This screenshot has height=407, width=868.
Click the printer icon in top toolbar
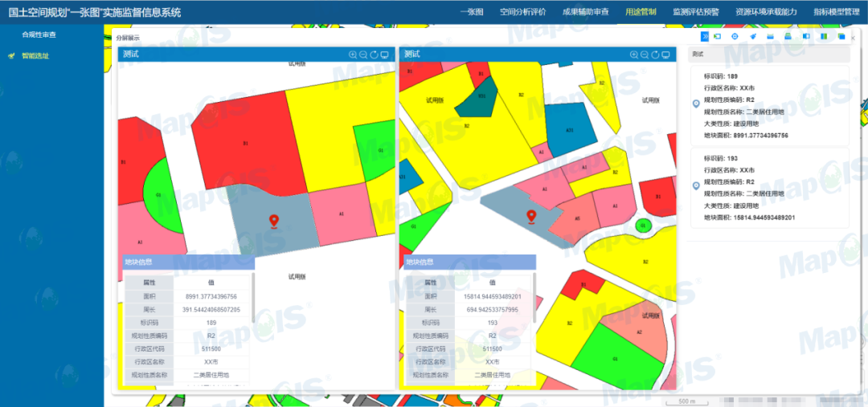(788, 36)
